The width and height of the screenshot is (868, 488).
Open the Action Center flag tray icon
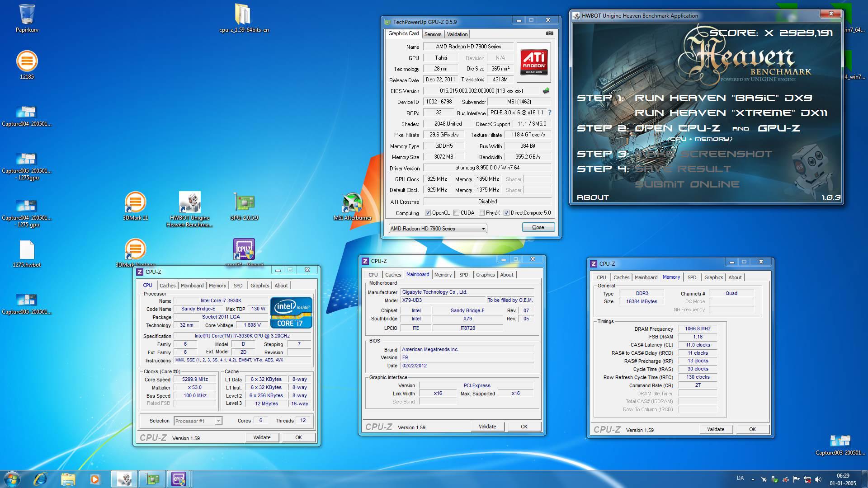tap(796, 479)
